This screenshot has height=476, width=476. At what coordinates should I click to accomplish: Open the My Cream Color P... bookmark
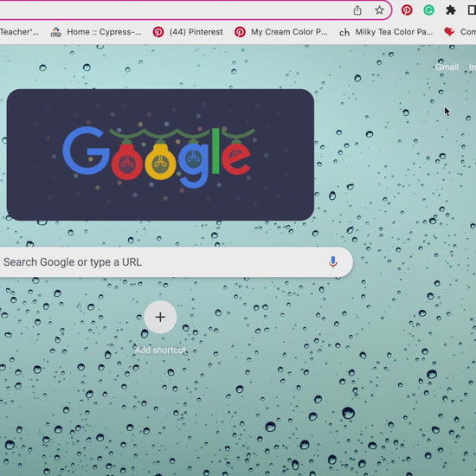tap(280, 32)
